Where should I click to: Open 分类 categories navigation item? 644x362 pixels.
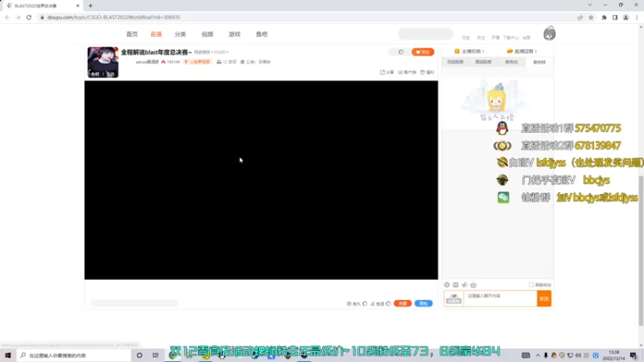click(x=180, y=34)
